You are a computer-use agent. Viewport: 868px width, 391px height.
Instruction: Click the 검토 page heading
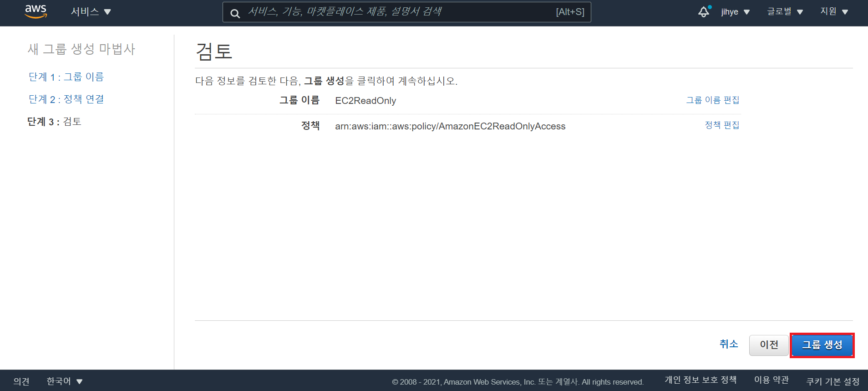[214, 51]
